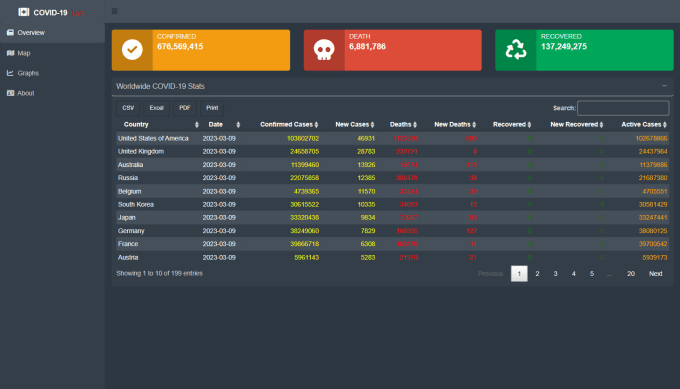Click the confirmed checkmark icon
This screenshot has width=680, height=389.
tap(132, 49)
